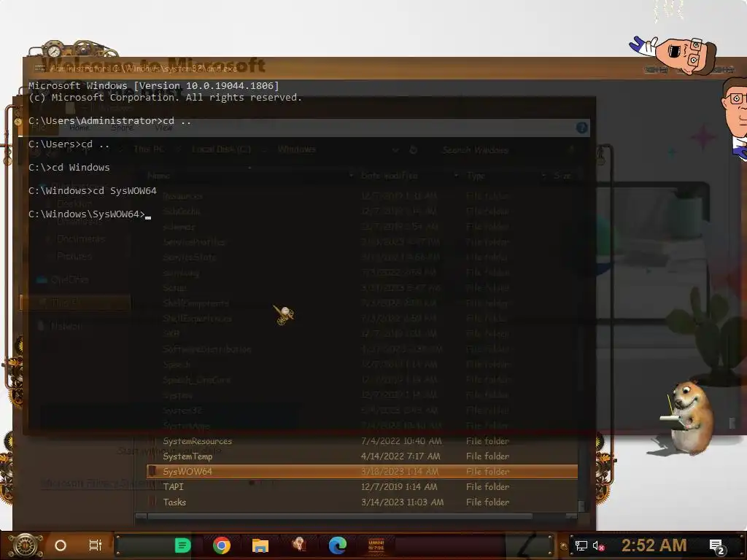
Task: Click the network icon in system tray
Action: tap(581, 545)
